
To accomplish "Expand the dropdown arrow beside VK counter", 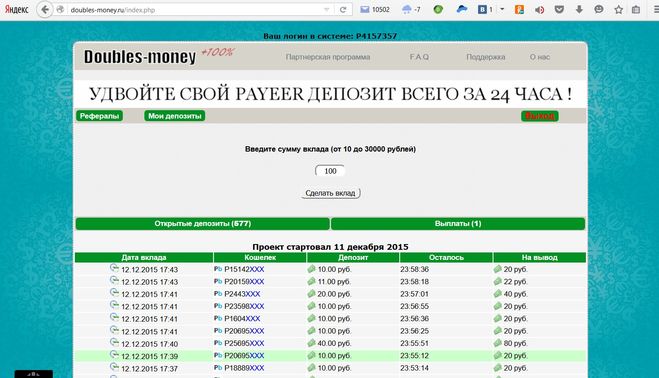I will (x=502, y=9).
